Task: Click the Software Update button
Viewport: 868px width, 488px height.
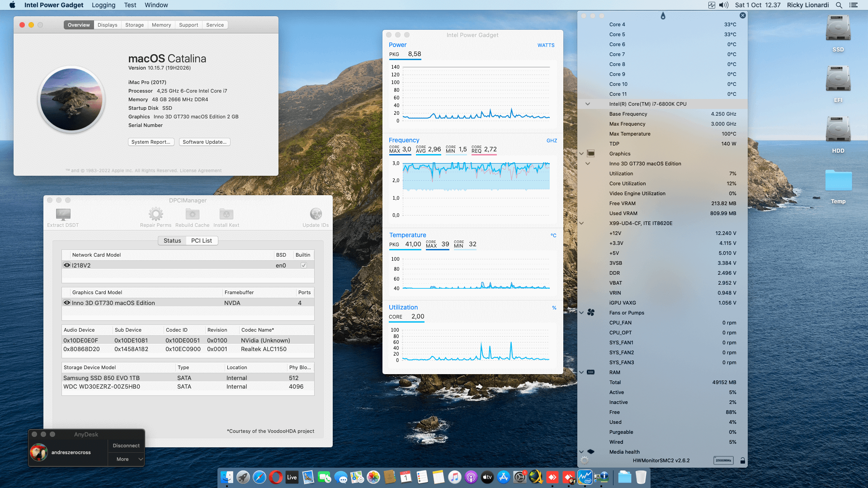Action: tap(205, 142)
